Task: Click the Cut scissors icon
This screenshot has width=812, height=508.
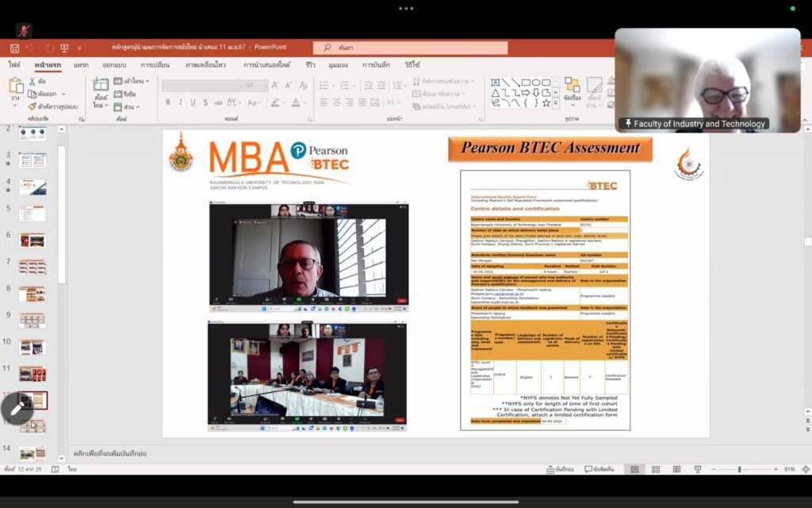Action: point(33,81)
